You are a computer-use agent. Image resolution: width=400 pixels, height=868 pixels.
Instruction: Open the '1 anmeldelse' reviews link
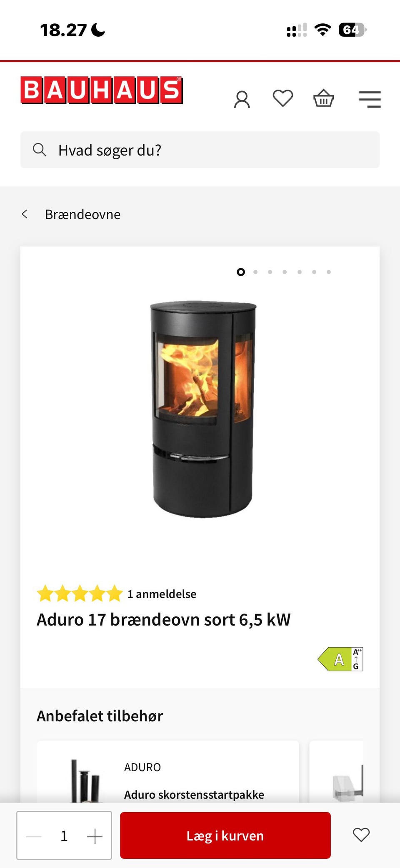click(x=162, y=594)
